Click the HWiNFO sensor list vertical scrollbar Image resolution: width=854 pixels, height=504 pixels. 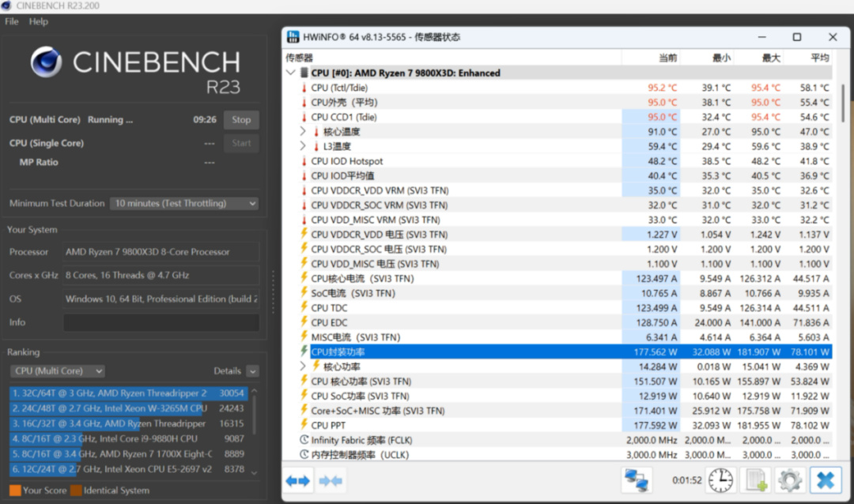click(843, 103)
